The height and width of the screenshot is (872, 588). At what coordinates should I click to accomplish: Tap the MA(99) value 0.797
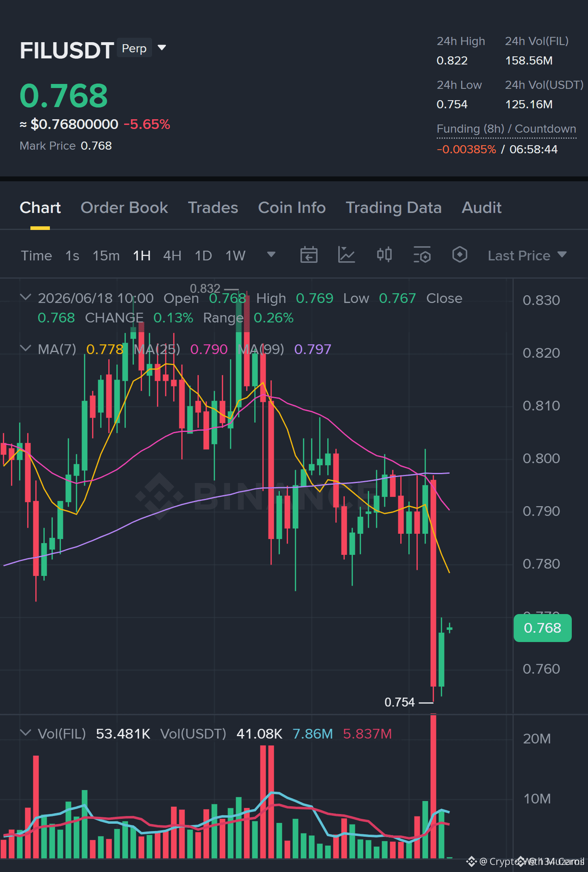(313, 349)
